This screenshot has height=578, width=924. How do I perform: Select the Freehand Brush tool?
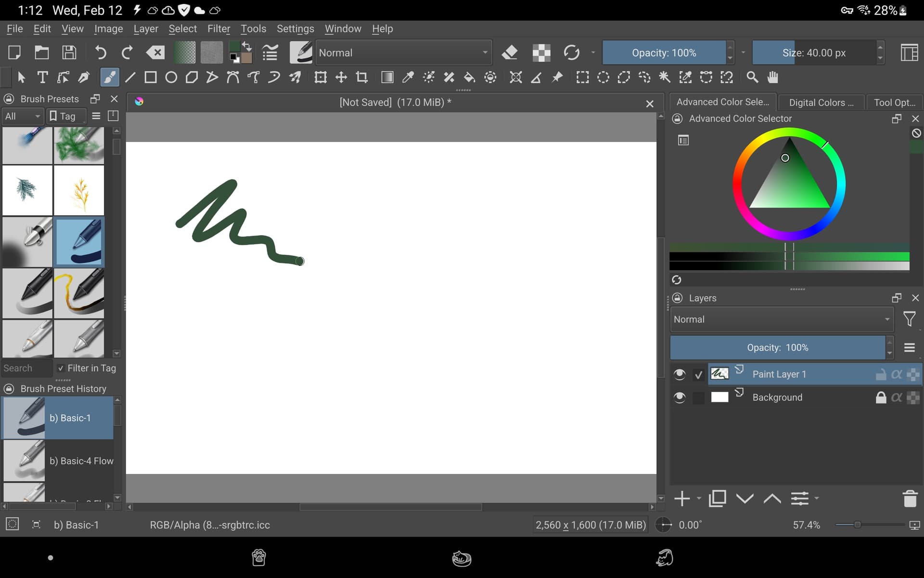[x=110, y=77]
